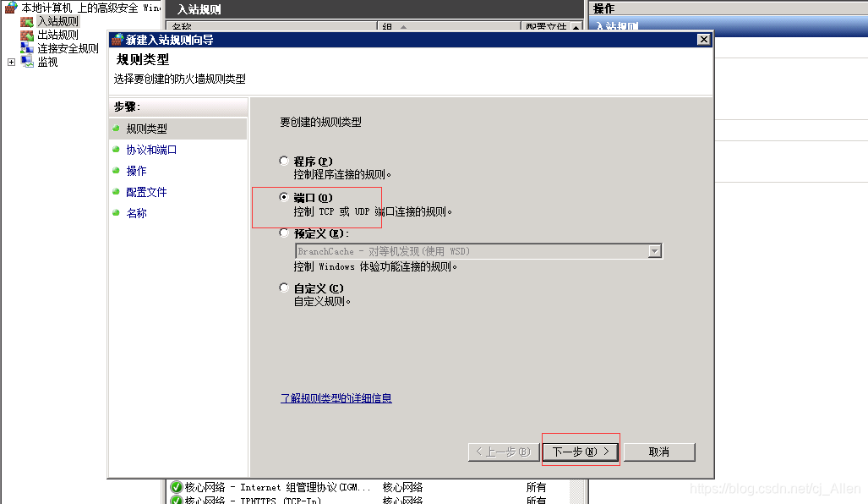Go to the 名称 step
This screenshot has height=504, width=868.
[x=136, y=213]
